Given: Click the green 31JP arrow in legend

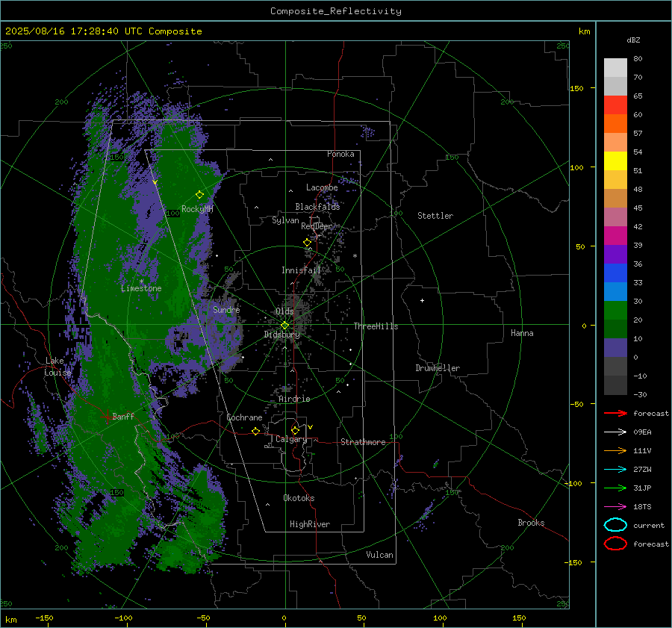Looking at the screenshot, I should [x=615, y=488].
